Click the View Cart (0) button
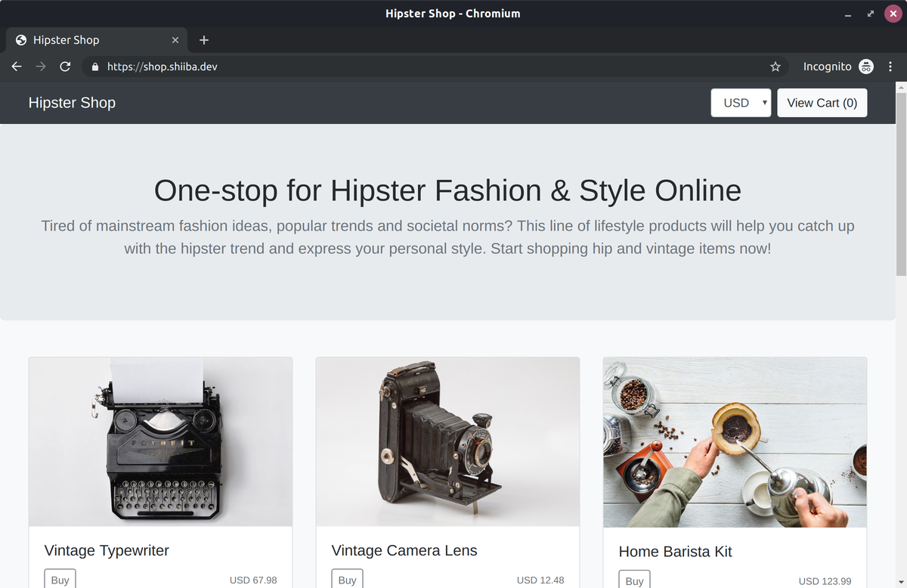907x588 pixels. 822,103
